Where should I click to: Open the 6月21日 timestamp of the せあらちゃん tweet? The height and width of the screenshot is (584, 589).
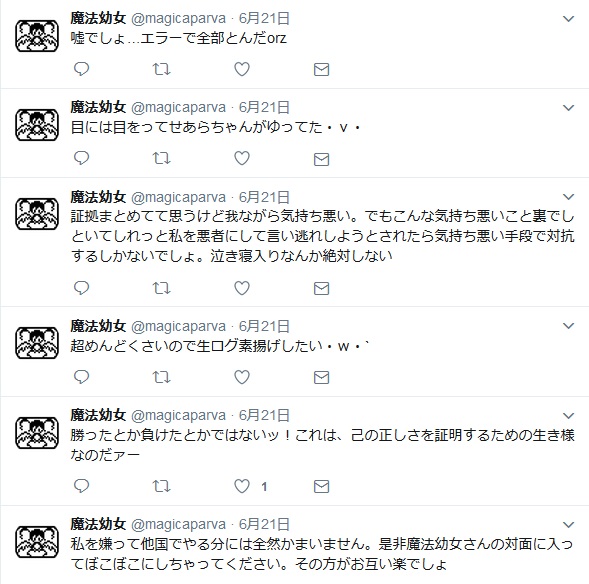264,107
